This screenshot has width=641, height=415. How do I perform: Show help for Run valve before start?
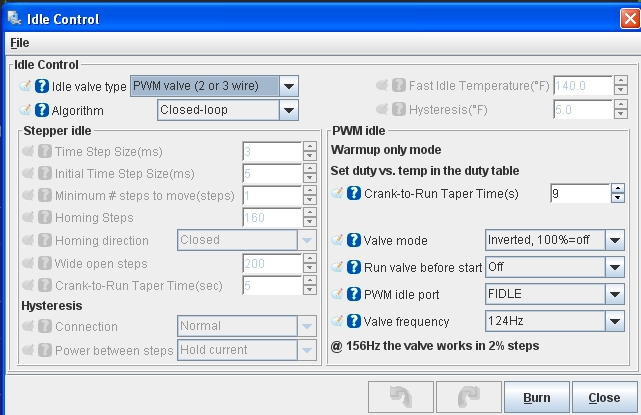click(x=354, y=267)
